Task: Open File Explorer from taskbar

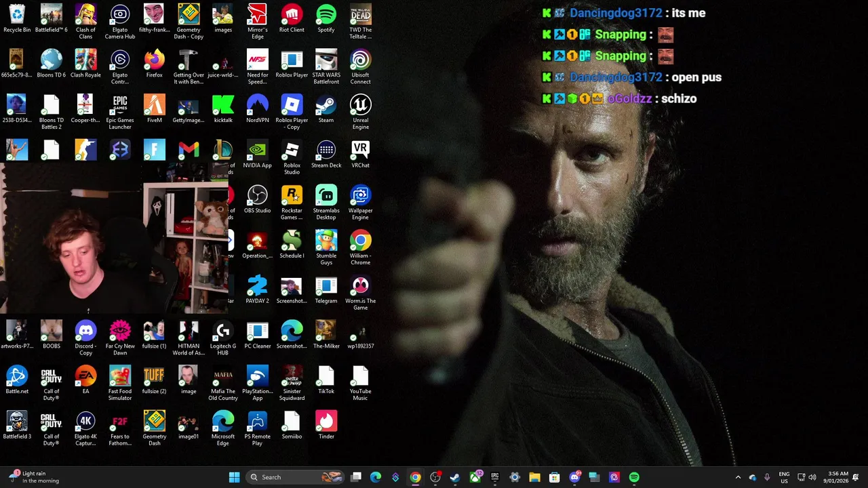Action: pos(534,477)
